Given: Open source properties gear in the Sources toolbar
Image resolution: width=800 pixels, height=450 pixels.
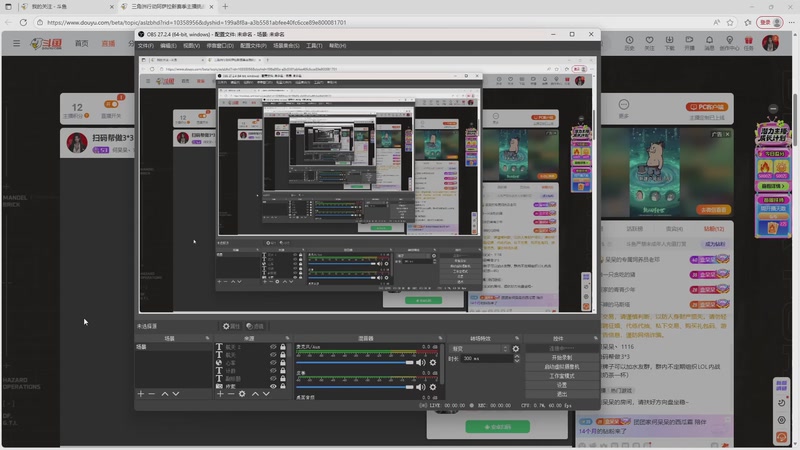Looking at the screenshot, I should pyautogui.click(x=242, y=394).
